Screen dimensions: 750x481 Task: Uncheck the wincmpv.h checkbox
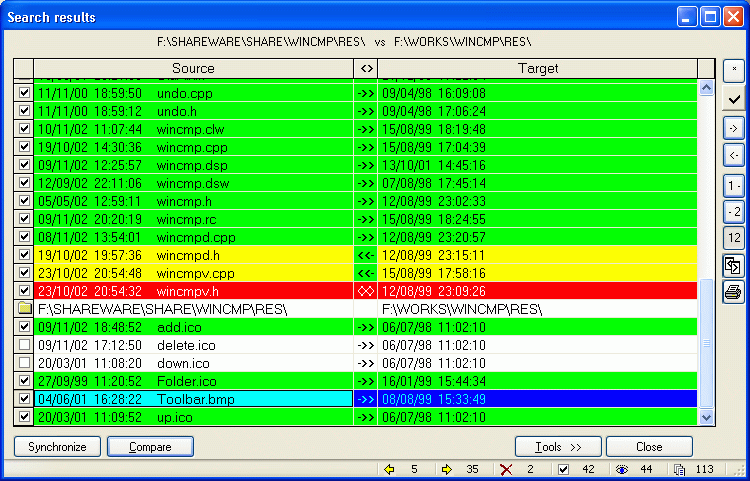[x=24, y=291]
